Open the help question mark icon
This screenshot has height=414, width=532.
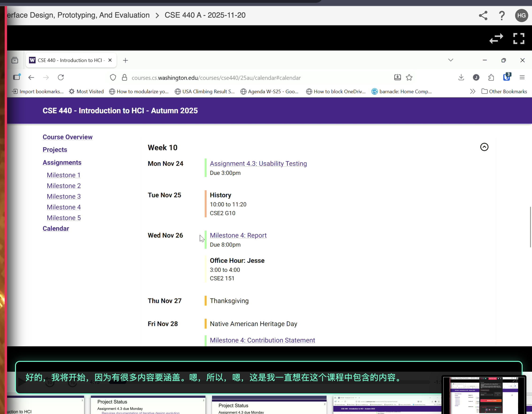pyautogui.click(x=501, y=15)
